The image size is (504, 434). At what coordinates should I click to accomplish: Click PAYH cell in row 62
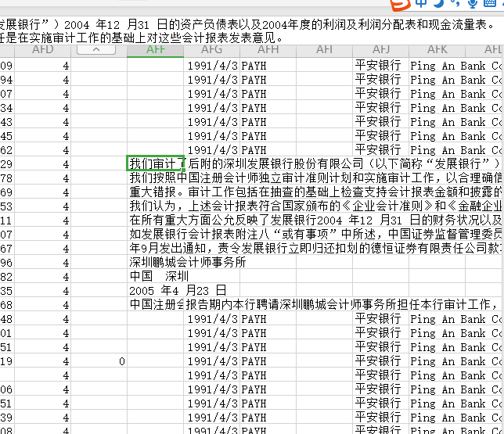(x=268, y=149)
